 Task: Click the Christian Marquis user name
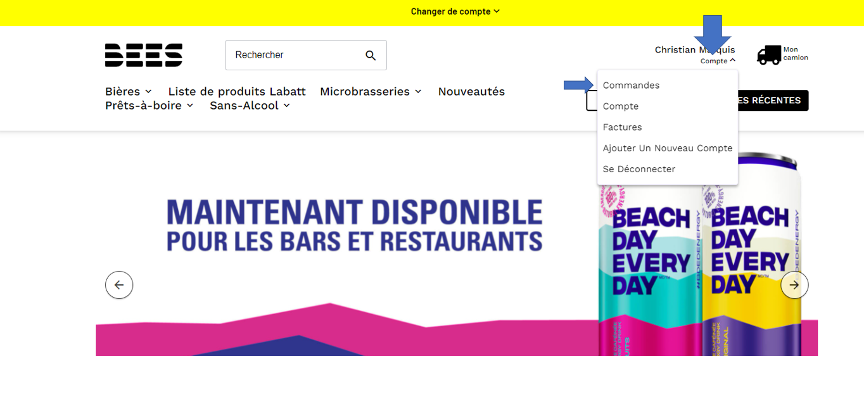[x=694, y=50]
